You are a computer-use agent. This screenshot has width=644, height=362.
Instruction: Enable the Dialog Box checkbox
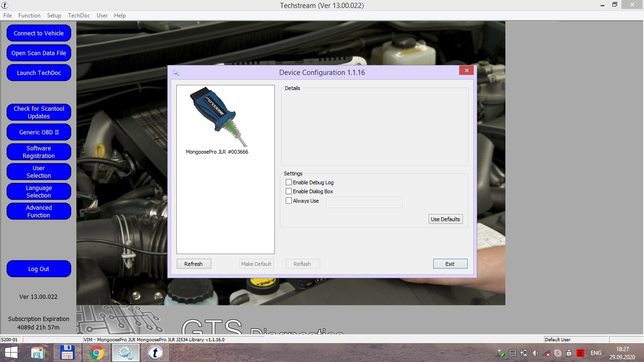click(x=289, y=191)
